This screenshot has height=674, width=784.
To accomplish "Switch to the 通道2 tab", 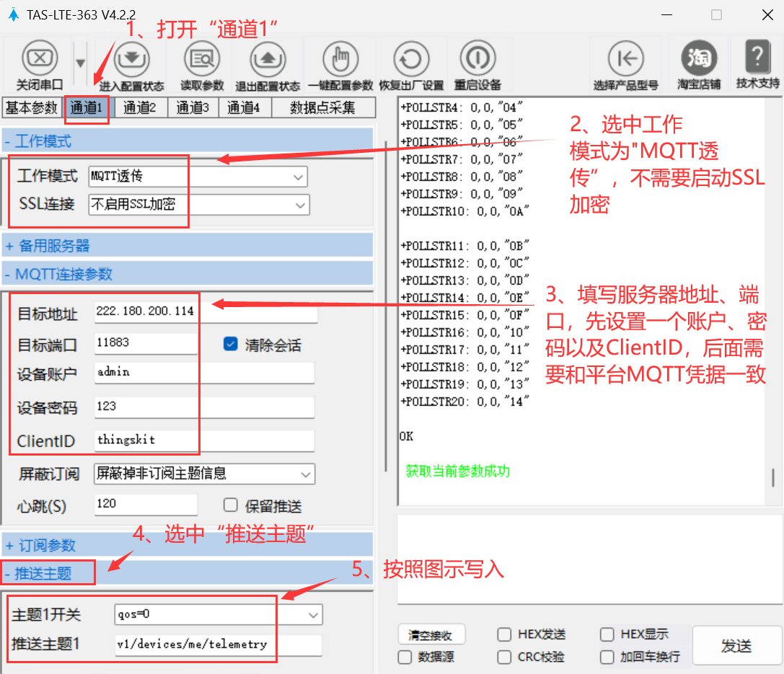I will tap(140, 108).
